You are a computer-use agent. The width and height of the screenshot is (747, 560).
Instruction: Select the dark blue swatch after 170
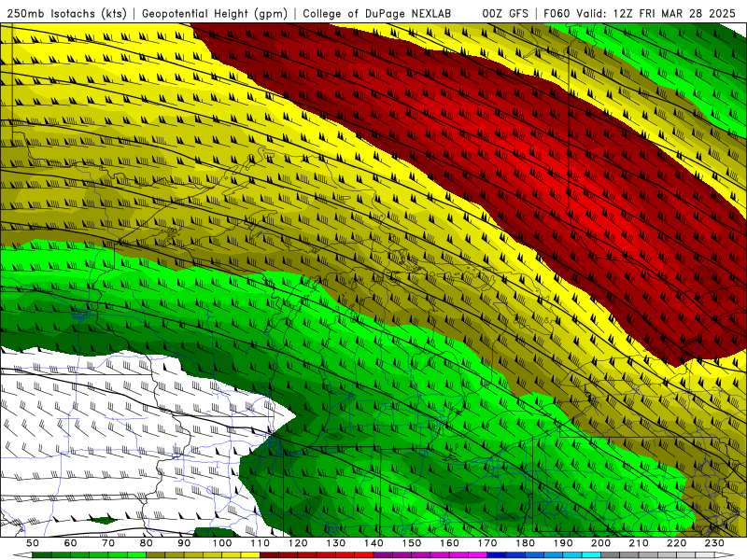click(497, 554)
